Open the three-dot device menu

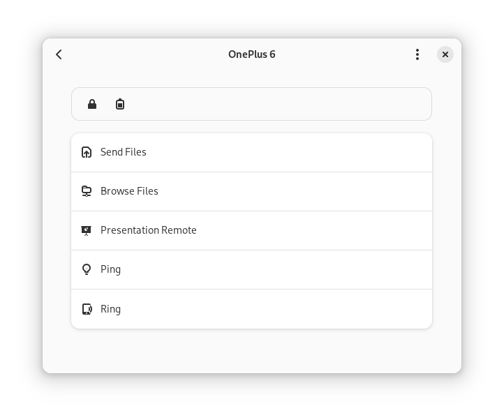[x=417, y=54]
